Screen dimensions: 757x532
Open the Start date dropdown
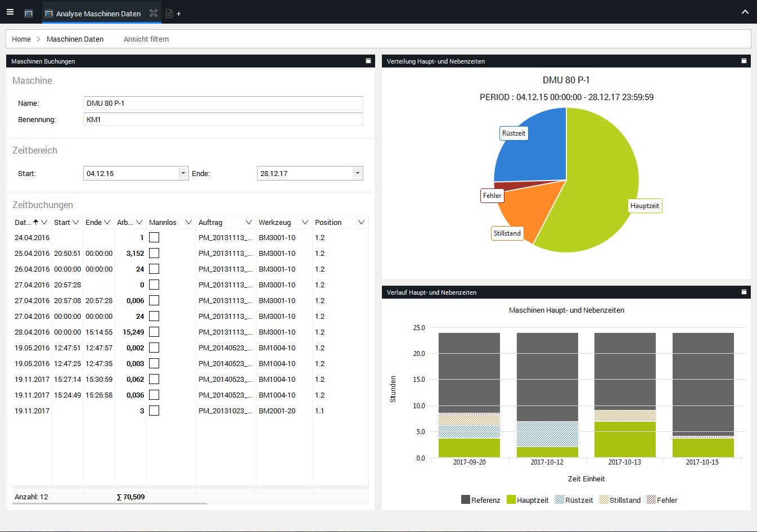coord(183,173)
